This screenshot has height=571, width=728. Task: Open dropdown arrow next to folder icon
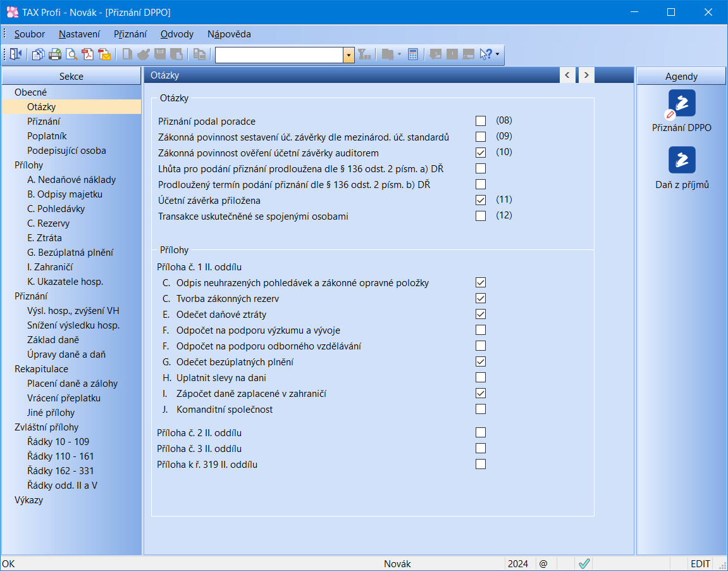(399, 54)
